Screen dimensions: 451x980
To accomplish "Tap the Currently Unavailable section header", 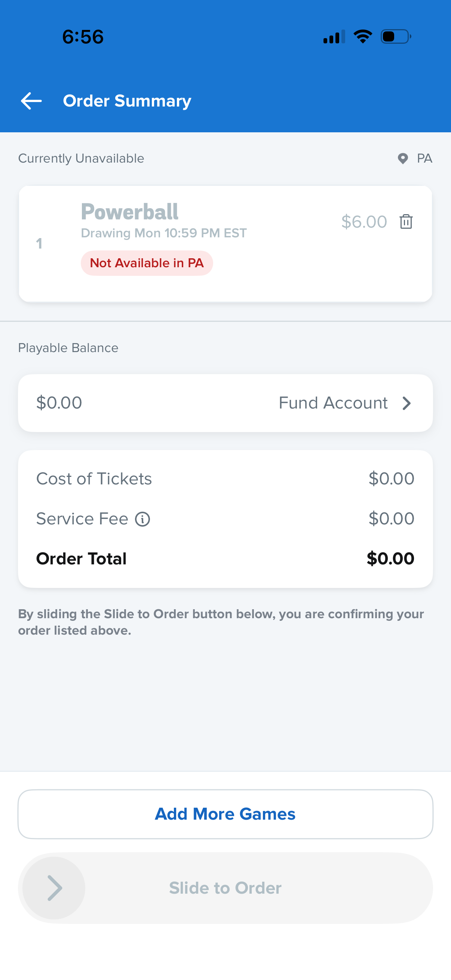I will 81,158.
